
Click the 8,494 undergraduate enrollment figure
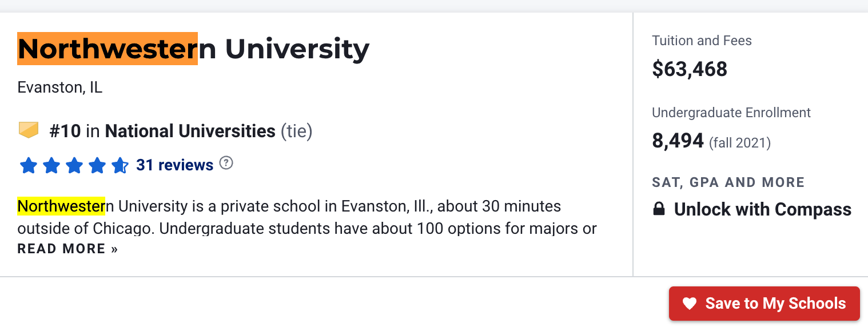678,141
